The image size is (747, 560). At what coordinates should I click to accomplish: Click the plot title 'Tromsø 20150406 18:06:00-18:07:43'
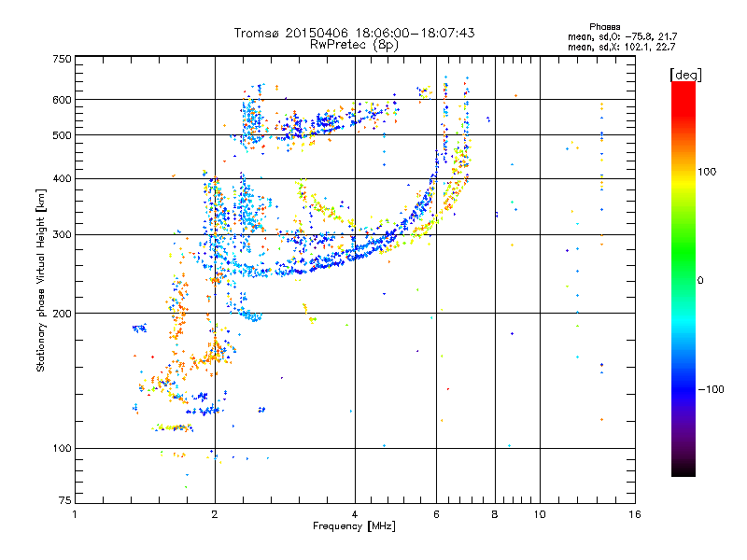point(354,33)
